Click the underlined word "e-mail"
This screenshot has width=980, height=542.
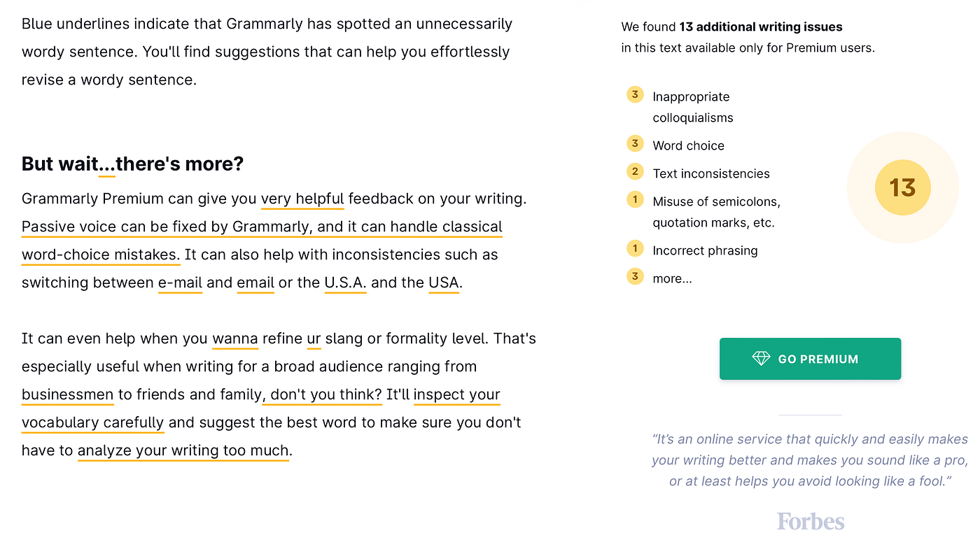(x=180, y=283)
